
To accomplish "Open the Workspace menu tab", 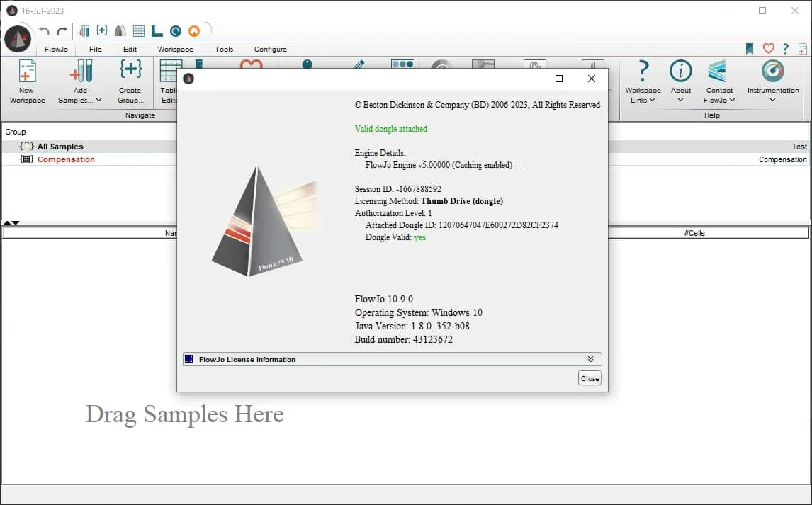I will tap(176, 49).
